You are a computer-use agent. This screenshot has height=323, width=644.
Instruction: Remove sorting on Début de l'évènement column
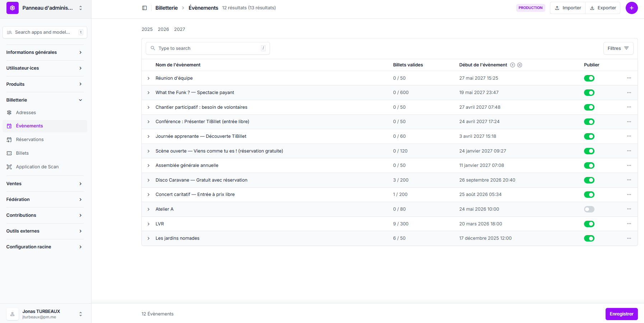(x=519, y=65)
